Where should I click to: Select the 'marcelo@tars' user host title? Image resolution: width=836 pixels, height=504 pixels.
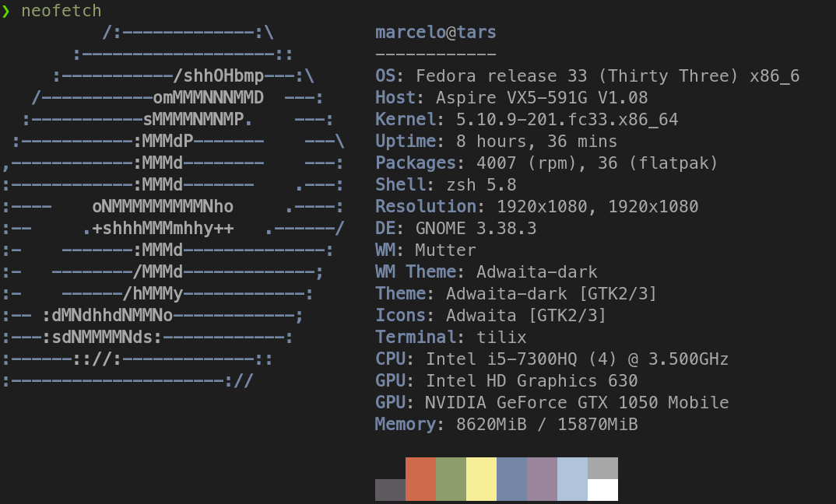[436, 33]
